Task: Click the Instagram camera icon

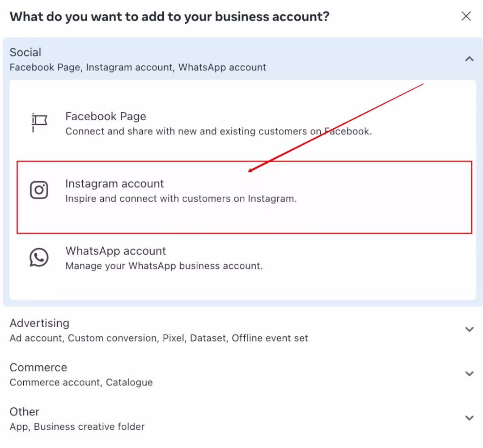Action: [39, 190]
